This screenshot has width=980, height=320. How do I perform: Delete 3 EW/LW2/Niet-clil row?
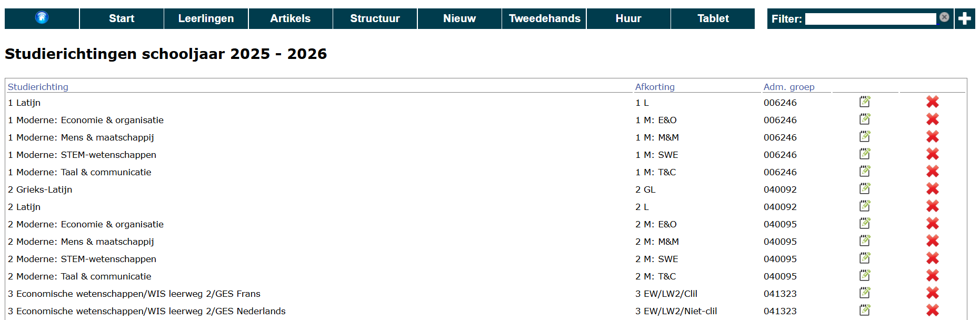click(932, 310)
